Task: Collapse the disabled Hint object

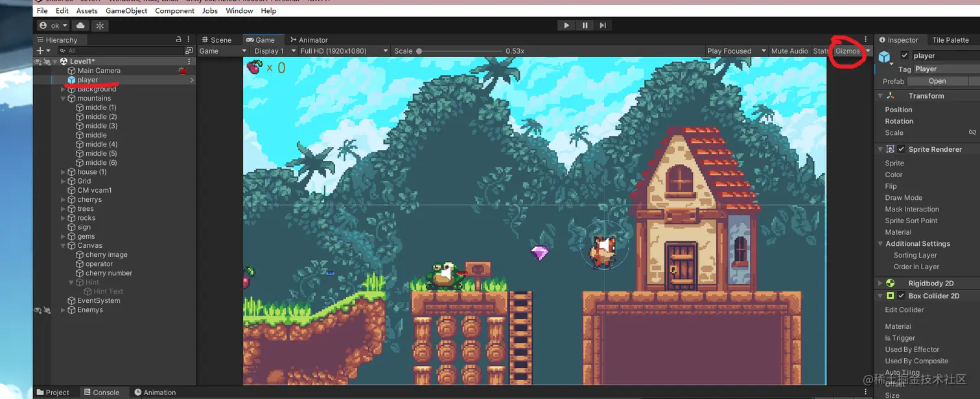Action: click(71, 282)
